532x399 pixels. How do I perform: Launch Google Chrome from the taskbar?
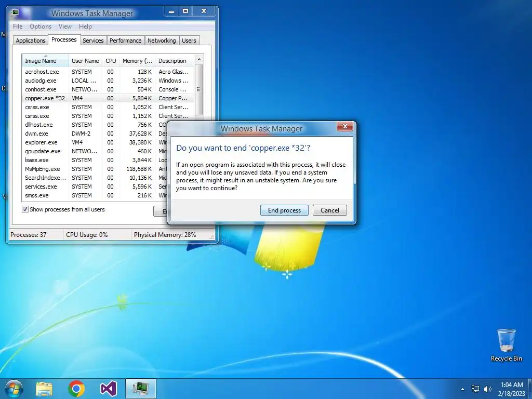(76, 389)
